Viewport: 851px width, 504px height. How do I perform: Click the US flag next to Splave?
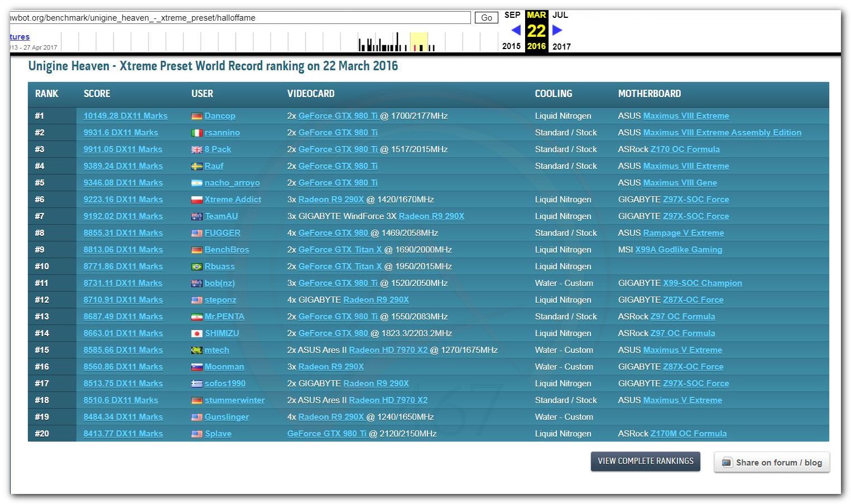[196, 434]
